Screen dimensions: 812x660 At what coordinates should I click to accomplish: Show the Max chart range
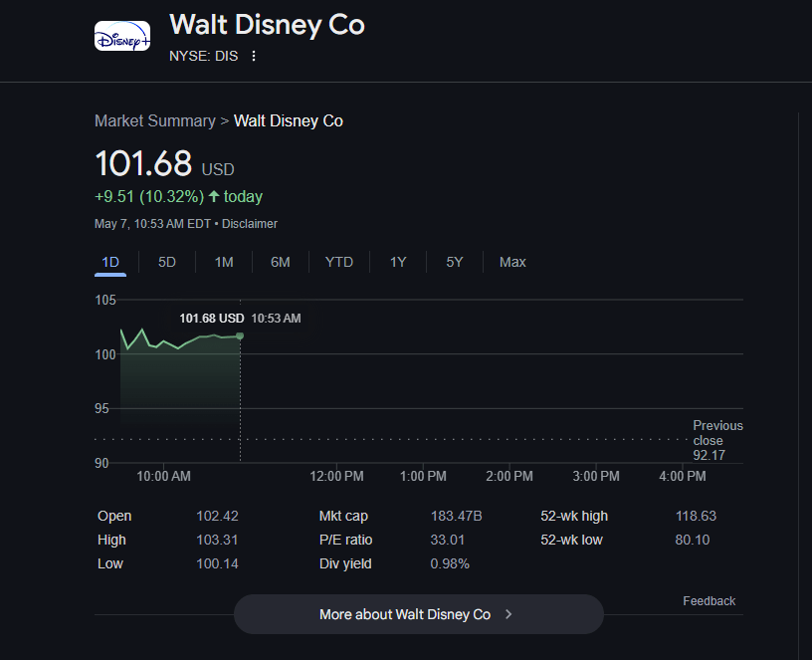[512, 262]
